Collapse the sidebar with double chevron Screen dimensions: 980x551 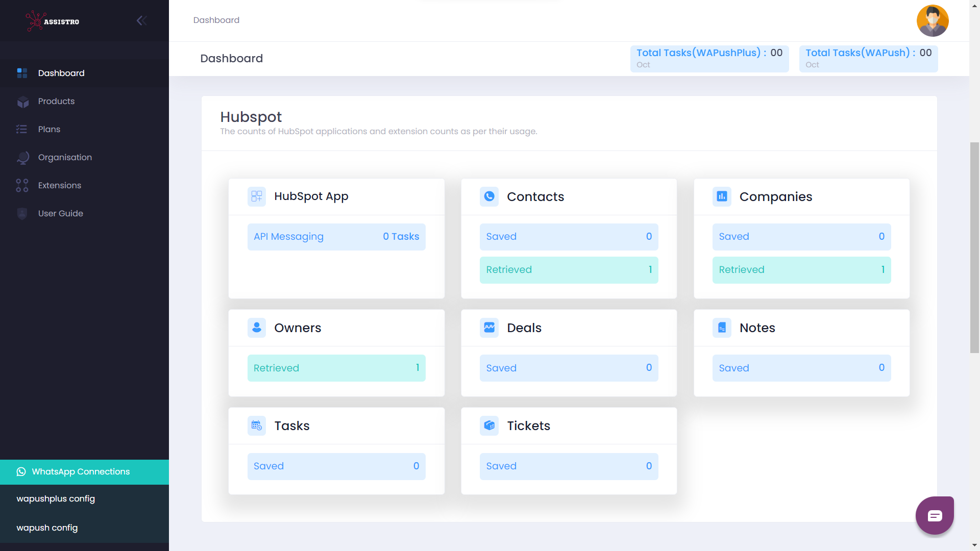click(141, 20)
